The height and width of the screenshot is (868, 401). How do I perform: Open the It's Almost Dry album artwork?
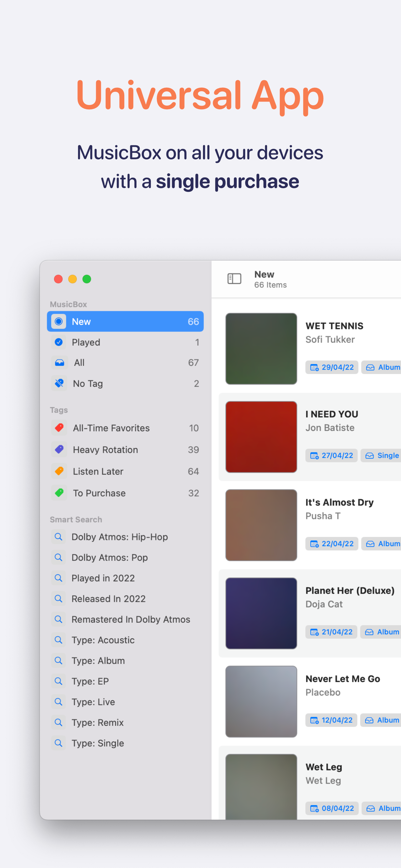point(261,525)
